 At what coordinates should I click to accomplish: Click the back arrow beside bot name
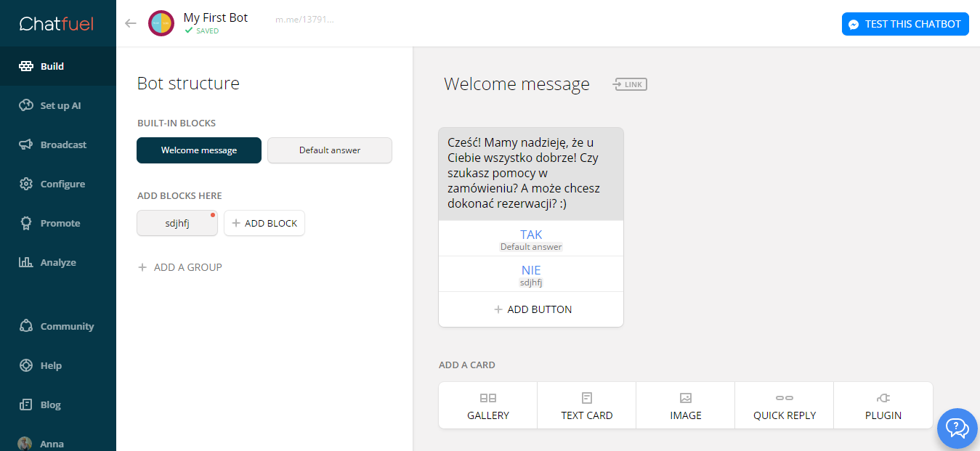coord(131,23)
